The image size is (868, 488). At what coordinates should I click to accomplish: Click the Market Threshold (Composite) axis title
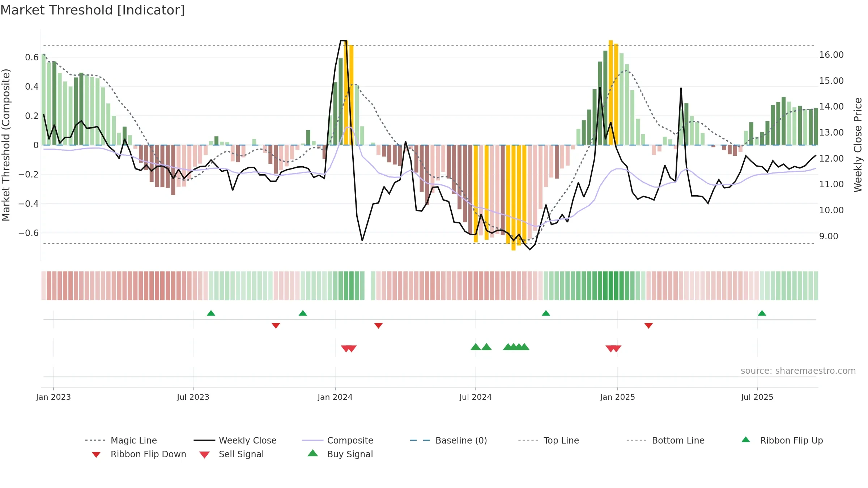point(6,145)
